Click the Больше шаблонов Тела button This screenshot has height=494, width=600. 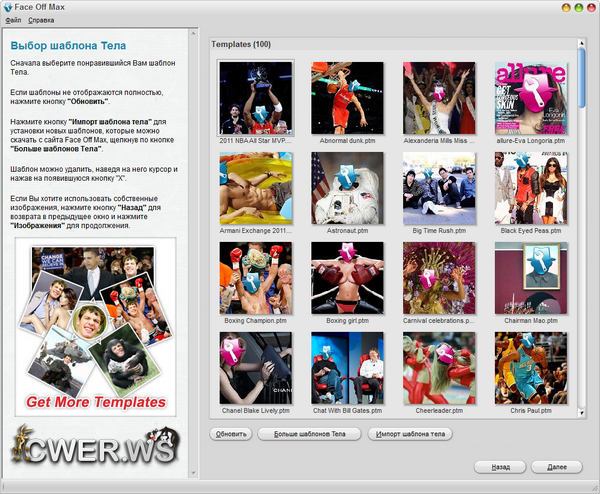tap(309, 434)
